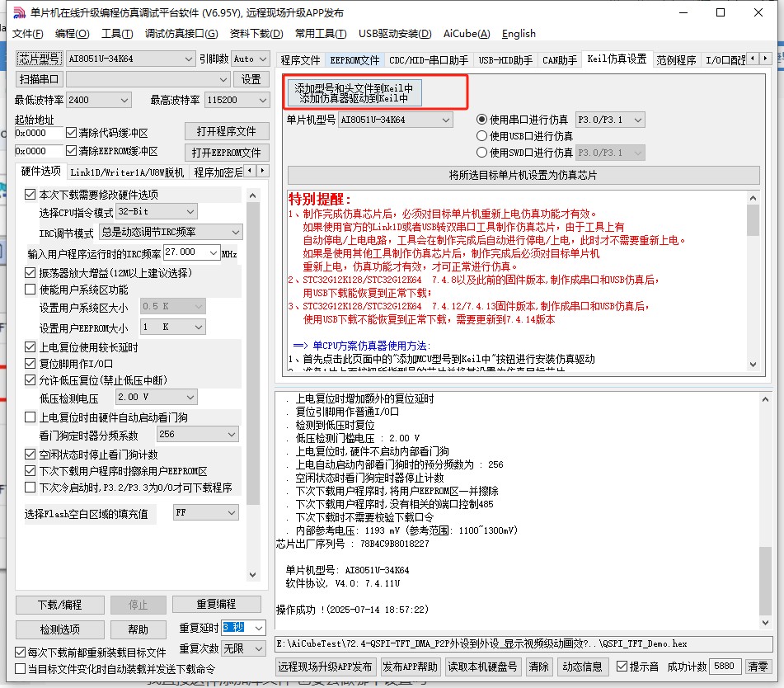784x688 pixels.
Task: Select 使用SWD口进行仿真 radio button
Action: [x=481, y=152]
